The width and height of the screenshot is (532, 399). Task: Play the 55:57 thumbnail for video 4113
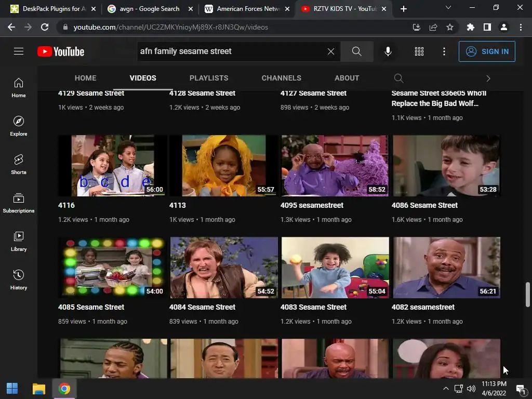[x=223, y=166]
